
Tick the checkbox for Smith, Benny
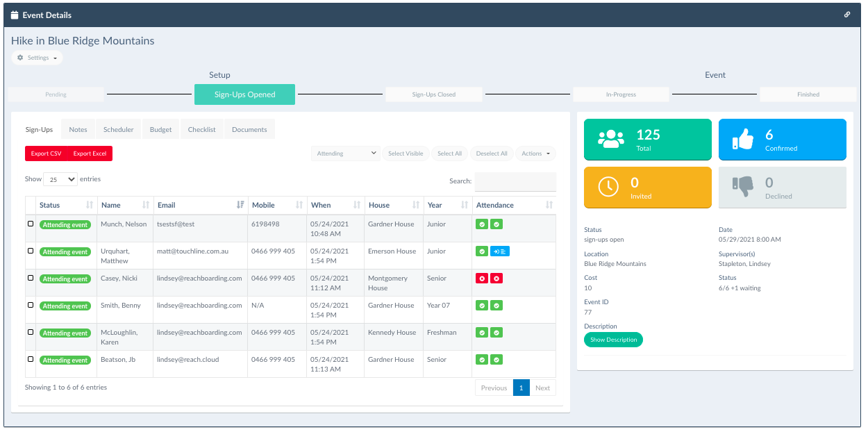point(31,305)
